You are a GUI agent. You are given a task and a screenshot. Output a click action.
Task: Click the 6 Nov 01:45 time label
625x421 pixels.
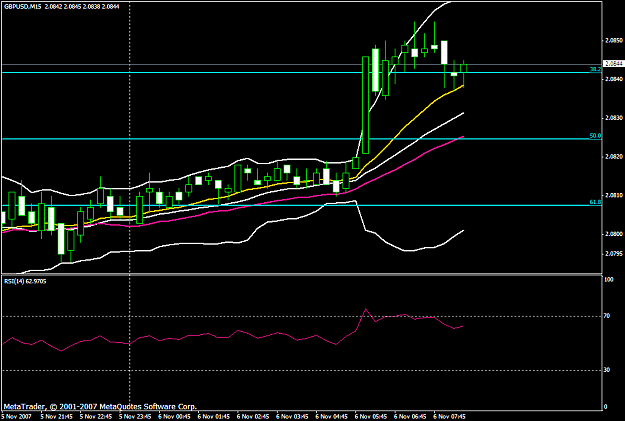coord(214,416)
